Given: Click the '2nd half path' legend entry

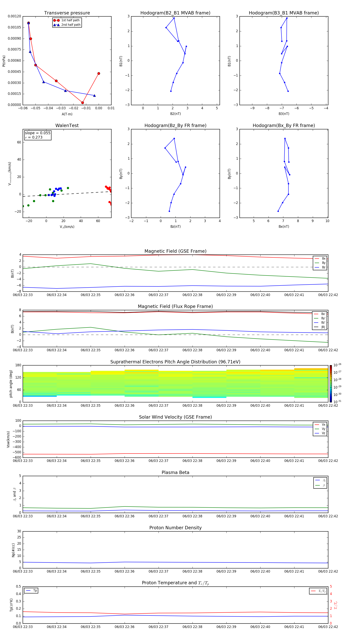Looking at the screenshot, I should (67, 25).
